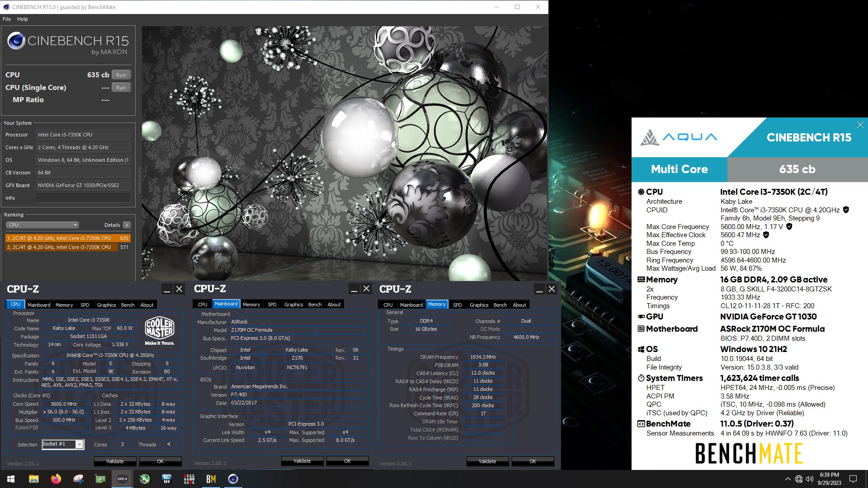868x488 pixels.
Task: Open File Explorer from taskbar
Action: pos(33,479)
